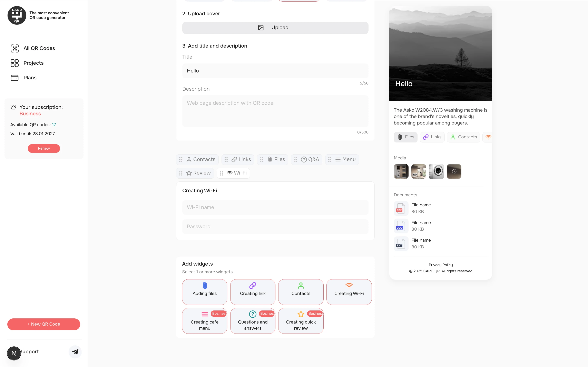Screen dimensions: 588x367
Task: Click the DOC file icon under Documents
Action: [401, 226]
